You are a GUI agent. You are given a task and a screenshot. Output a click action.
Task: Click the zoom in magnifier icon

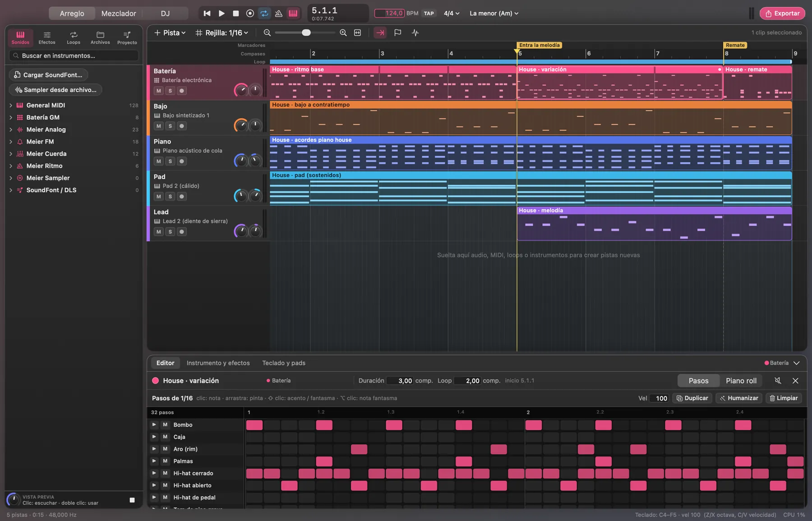coord(343,32)
